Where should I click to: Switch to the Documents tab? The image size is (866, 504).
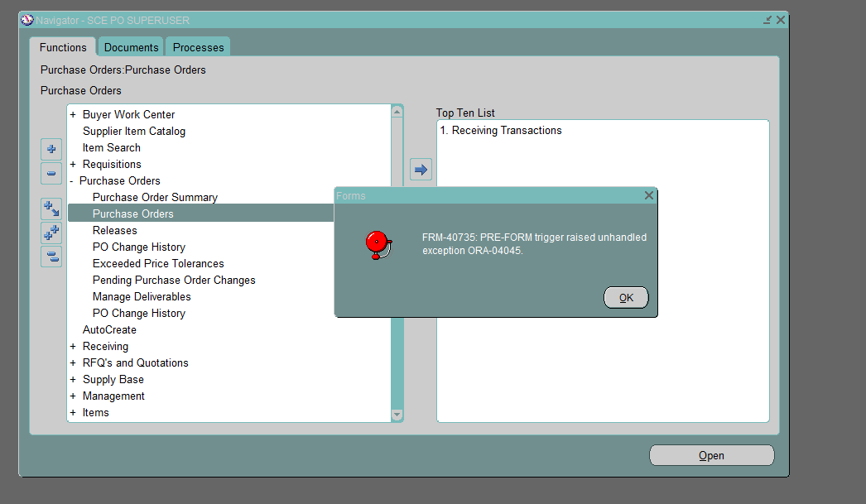131,47
